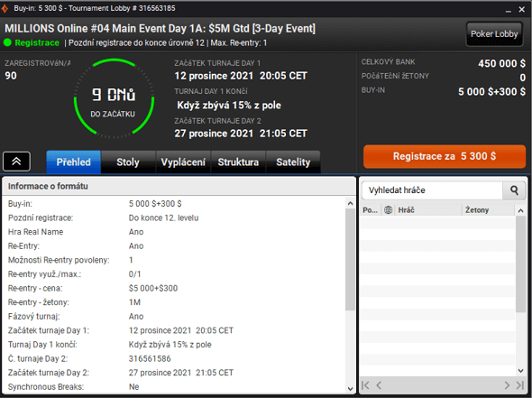Click the format info scrollbar thumb
Viewport: 532px width, 398px height.
[x=351, y=259]
